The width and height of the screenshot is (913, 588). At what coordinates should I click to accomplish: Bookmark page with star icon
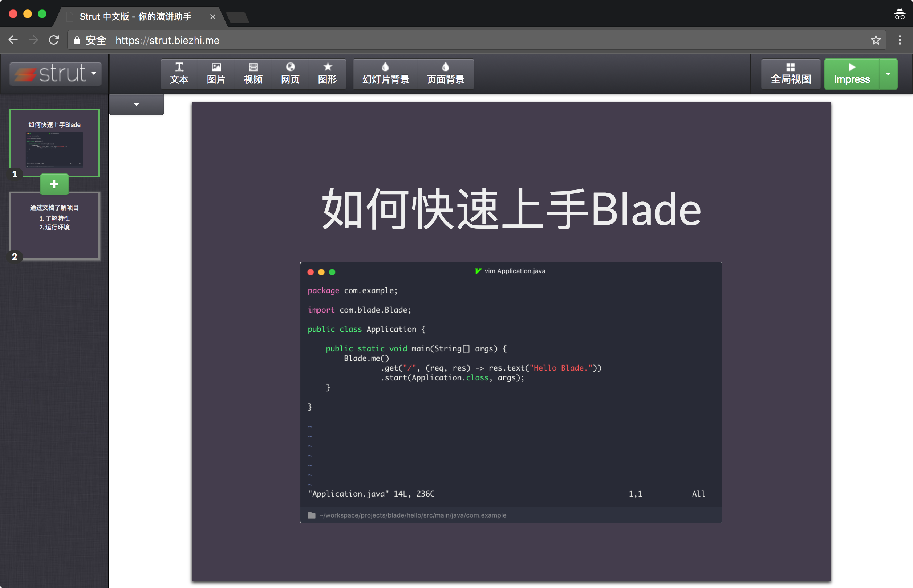pos(876,40)
